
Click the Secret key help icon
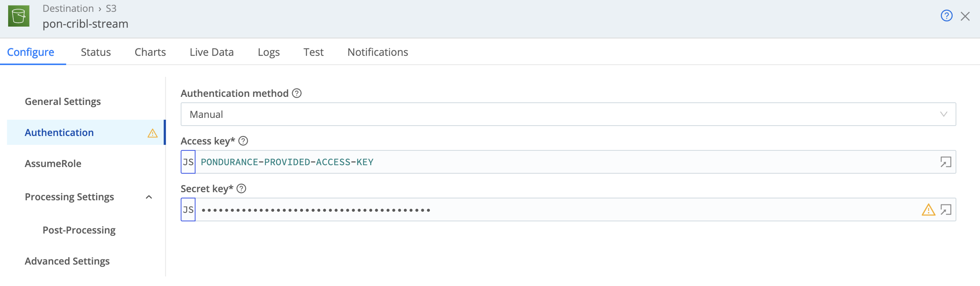[x=241, y=189]
